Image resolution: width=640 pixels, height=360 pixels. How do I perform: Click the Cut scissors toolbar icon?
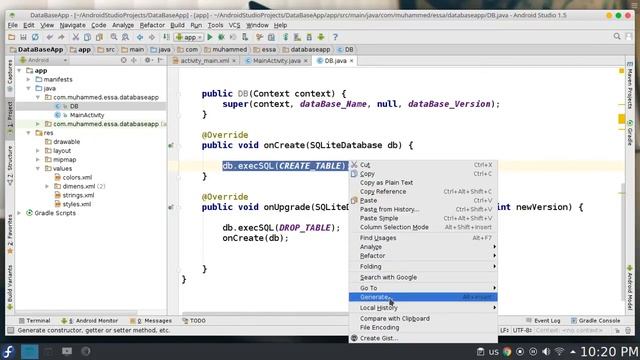tap(76, 37)
